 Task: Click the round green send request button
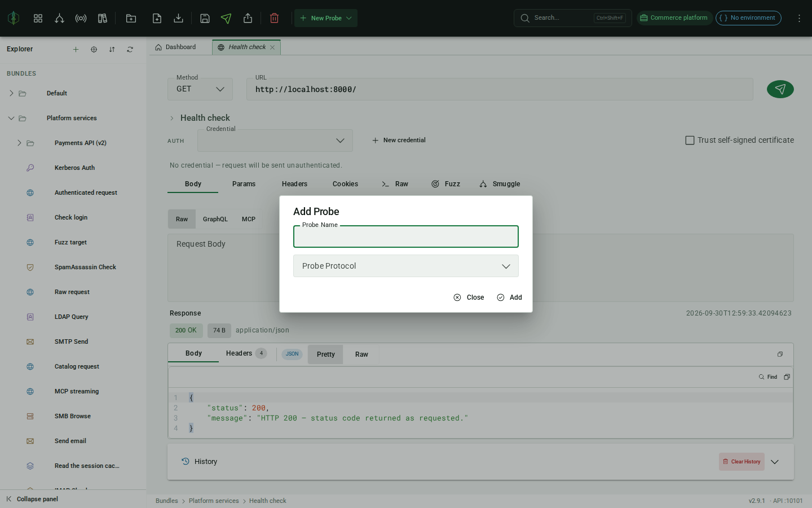tap(780, 89)
